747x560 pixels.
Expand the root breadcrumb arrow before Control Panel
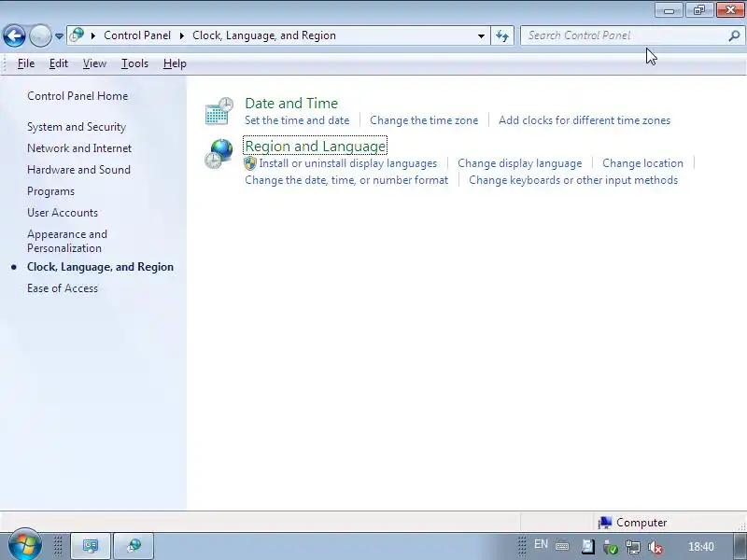click(x=93, y=35)
